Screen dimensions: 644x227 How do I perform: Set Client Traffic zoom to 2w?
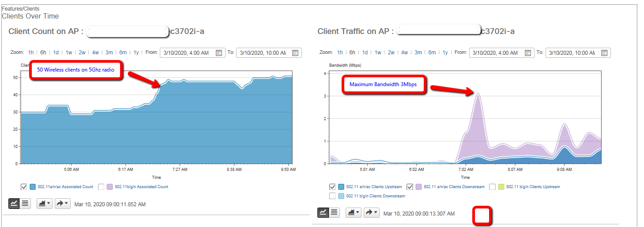point(391,53)
